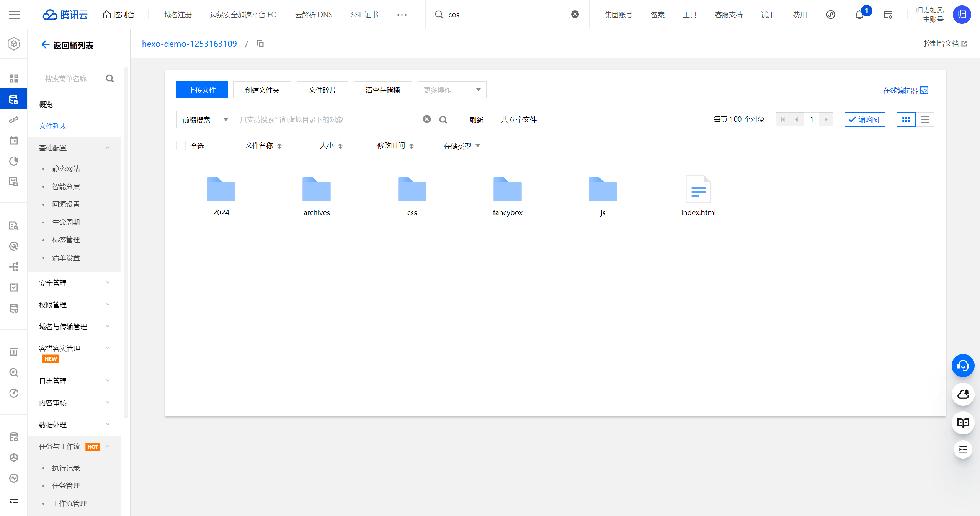
Task: Click the pagination next page arrow
Action: pos(826,119)
